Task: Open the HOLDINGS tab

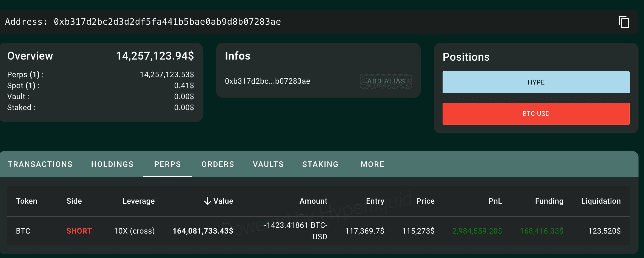Action: click(112, 164)
